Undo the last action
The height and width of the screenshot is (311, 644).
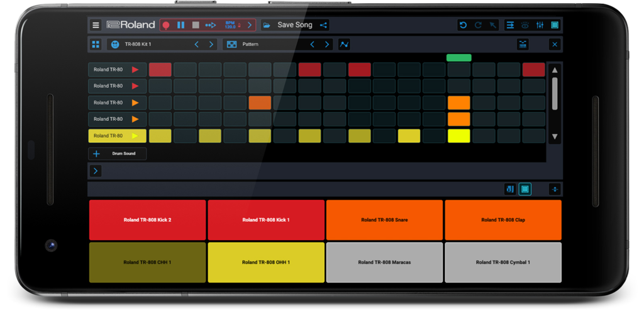pos(464,25)
